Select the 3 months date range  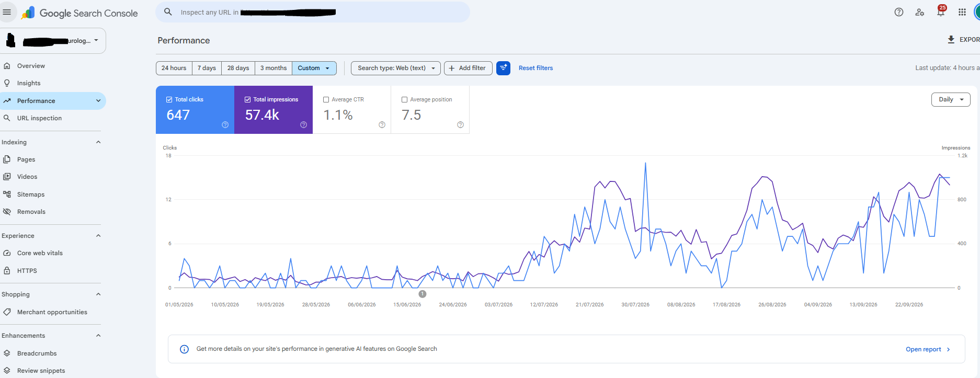[x=274, y=68]
